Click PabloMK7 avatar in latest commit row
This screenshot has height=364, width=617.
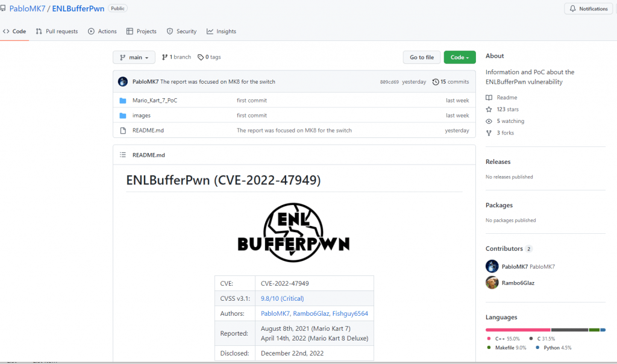(x=123, y=81)
